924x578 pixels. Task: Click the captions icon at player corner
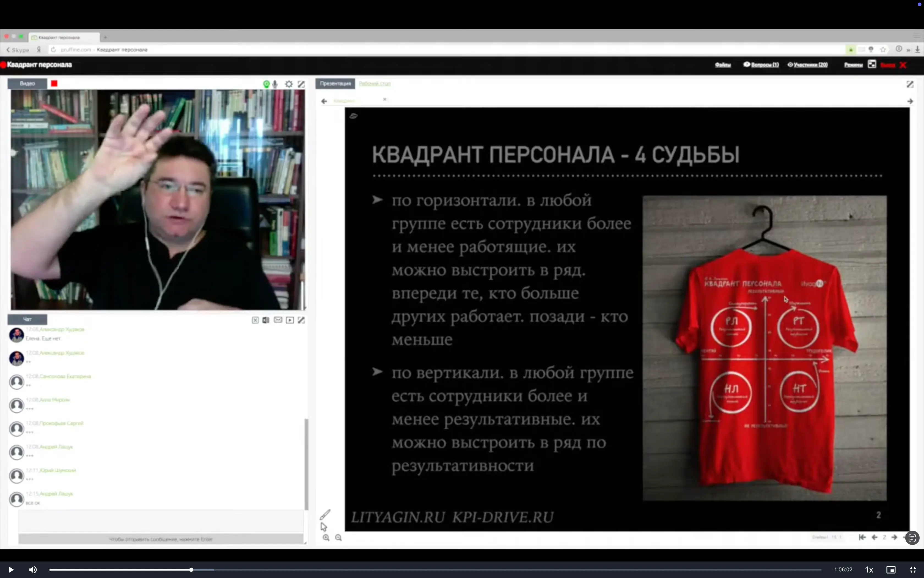[x=912, y=538]
